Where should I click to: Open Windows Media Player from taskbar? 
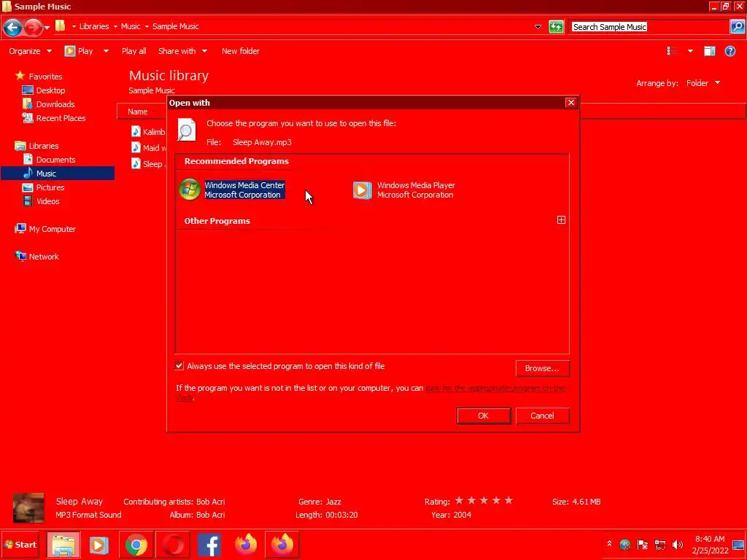pyautogui.click(x=99, y=545)
